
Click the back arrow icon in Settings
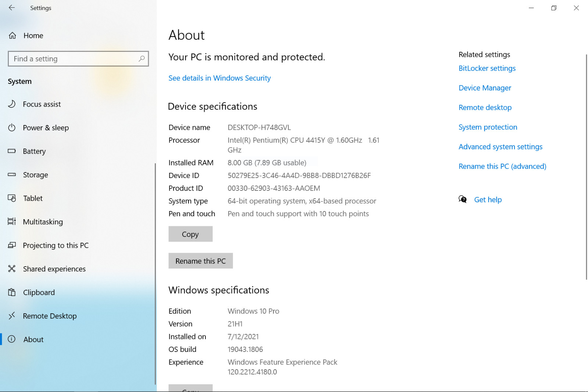(x=12, y=8)
